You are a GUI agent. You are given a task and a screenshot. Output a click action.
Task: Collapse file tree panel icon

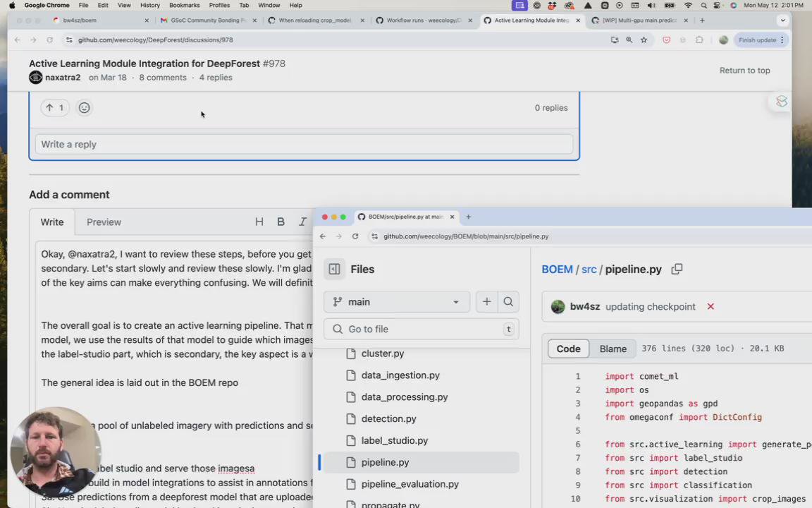pyautogui.click(x=335, y=269)
